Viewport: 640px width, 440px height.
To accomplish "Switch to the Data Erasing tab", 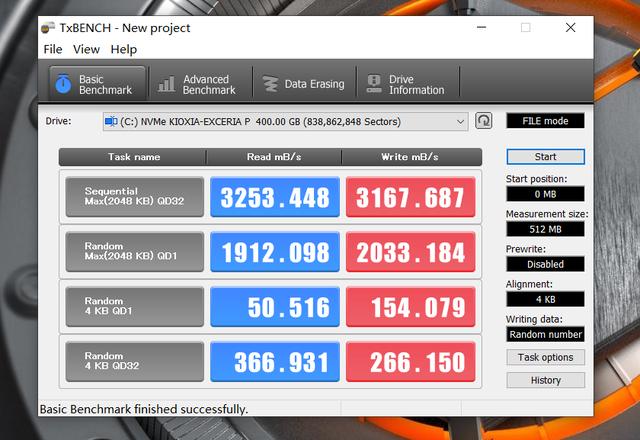I will tap(304, 84).
